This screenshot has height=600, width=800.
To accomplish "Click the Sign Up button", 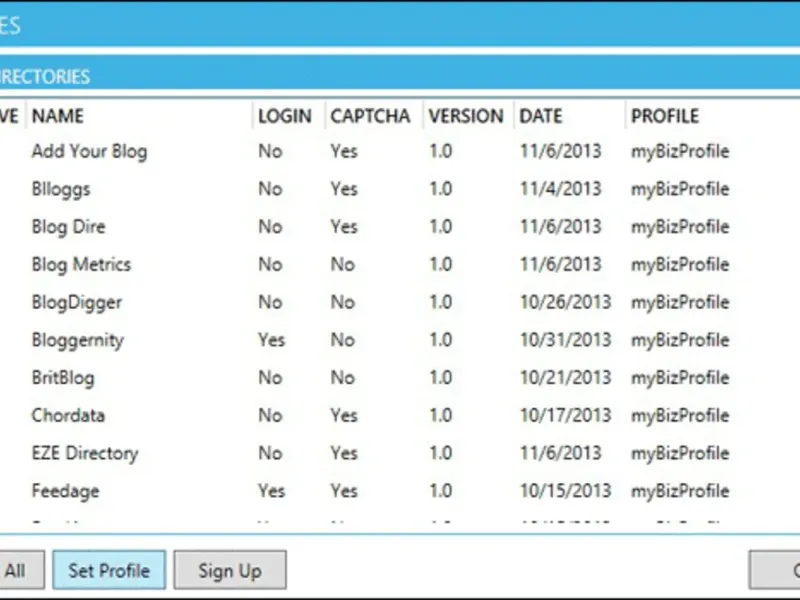I will tap(230, 570).
